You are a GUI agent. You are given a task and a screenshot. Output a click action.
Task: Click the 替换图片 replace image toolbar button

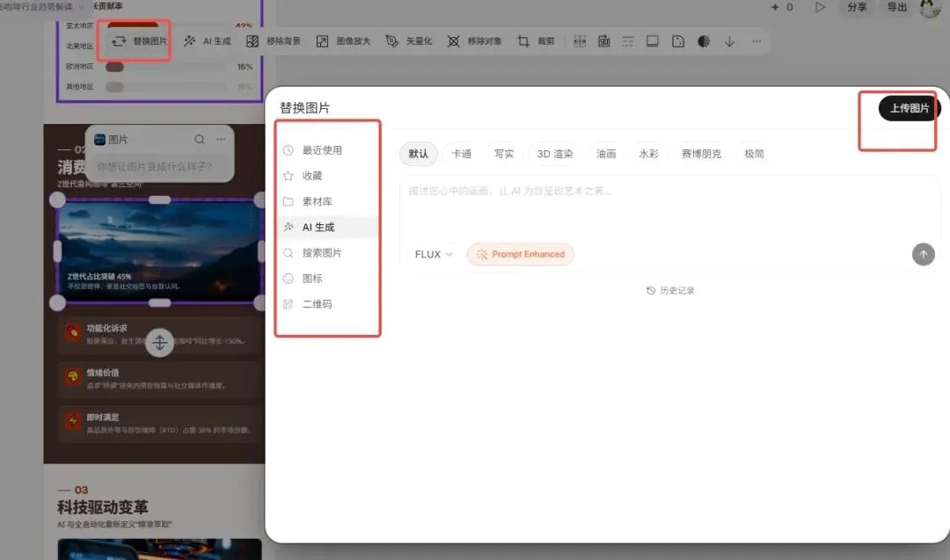click(139, 41)
